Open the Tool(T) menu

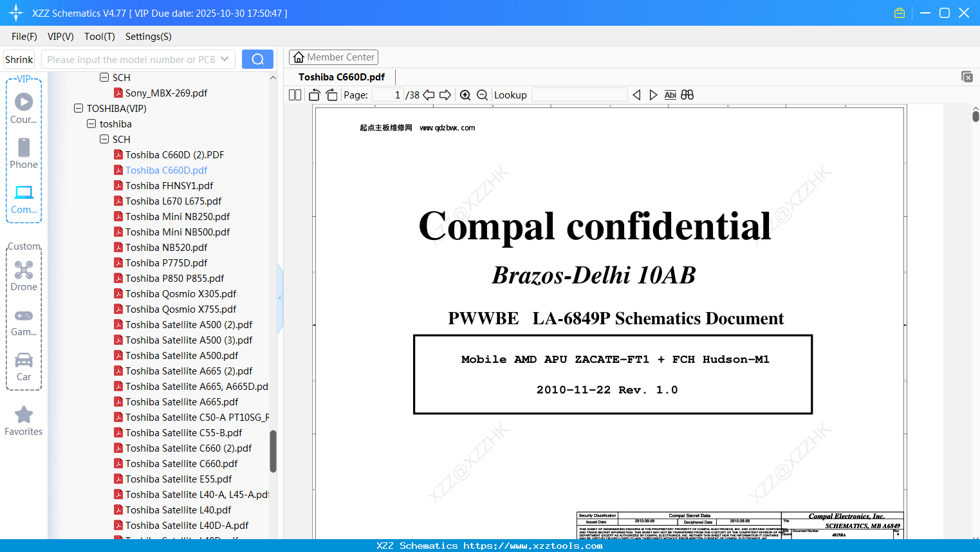[100, 37]
